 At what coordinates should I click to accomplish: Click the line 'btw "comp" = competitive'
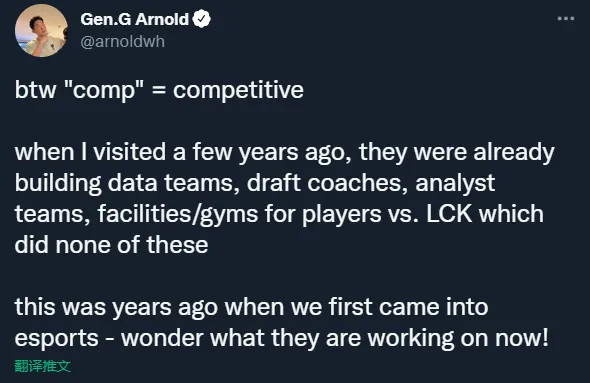pos(159,90)
